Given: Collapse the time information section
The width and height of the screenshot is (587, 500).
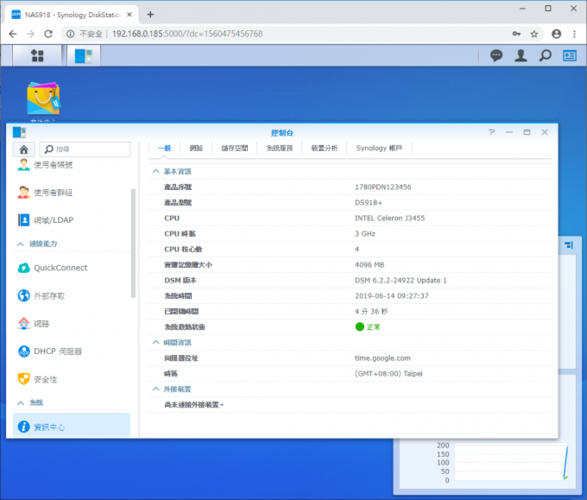Looking at the screenshot, I should [156, 342].
